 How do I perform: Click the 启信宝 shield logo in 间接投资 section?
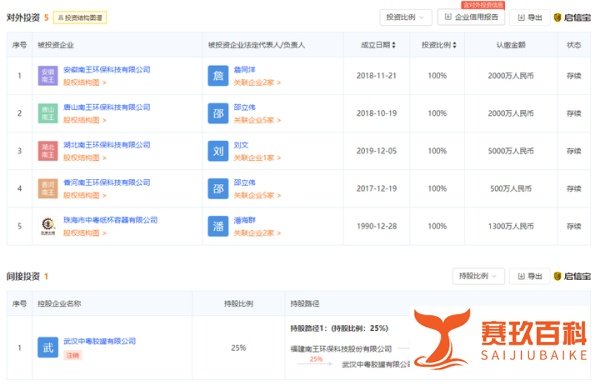(572, 276)
